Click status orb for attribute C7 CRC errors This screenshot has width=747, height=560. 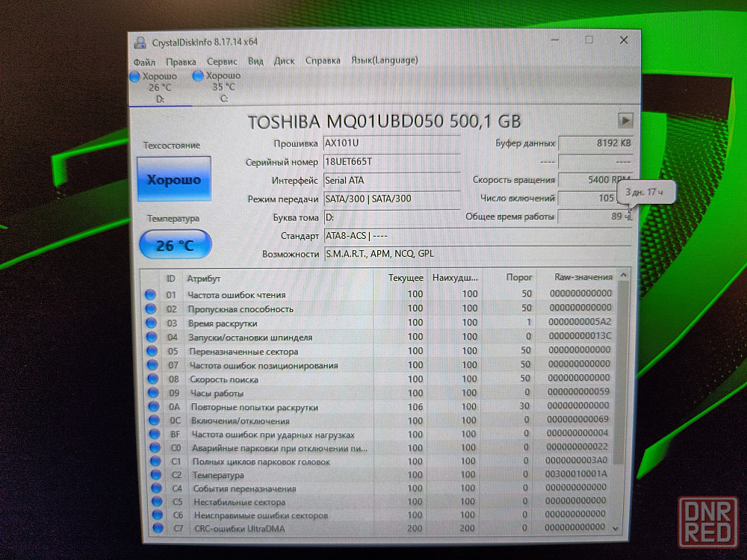[x=157, y=529]
